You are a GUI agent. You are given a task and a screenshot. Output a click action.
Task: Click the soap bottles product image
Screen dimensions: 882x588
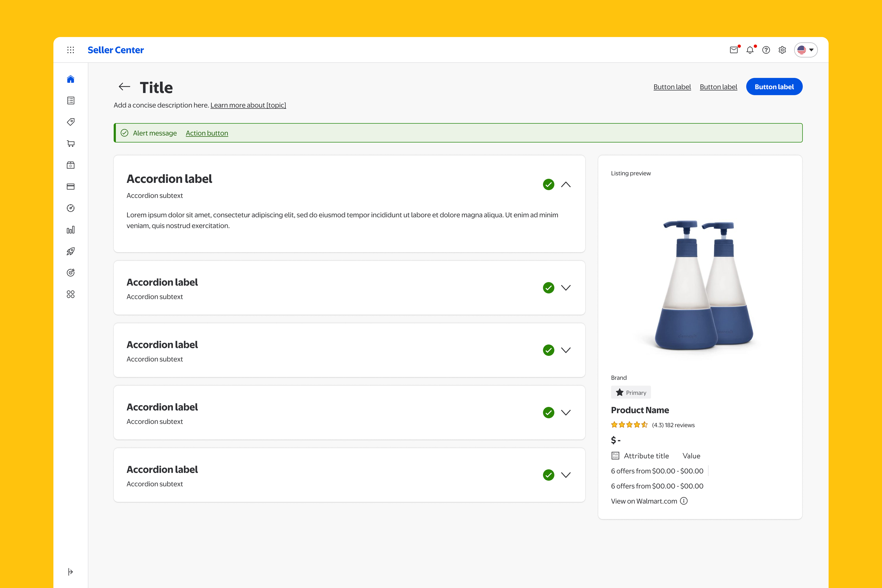[703, 285]
